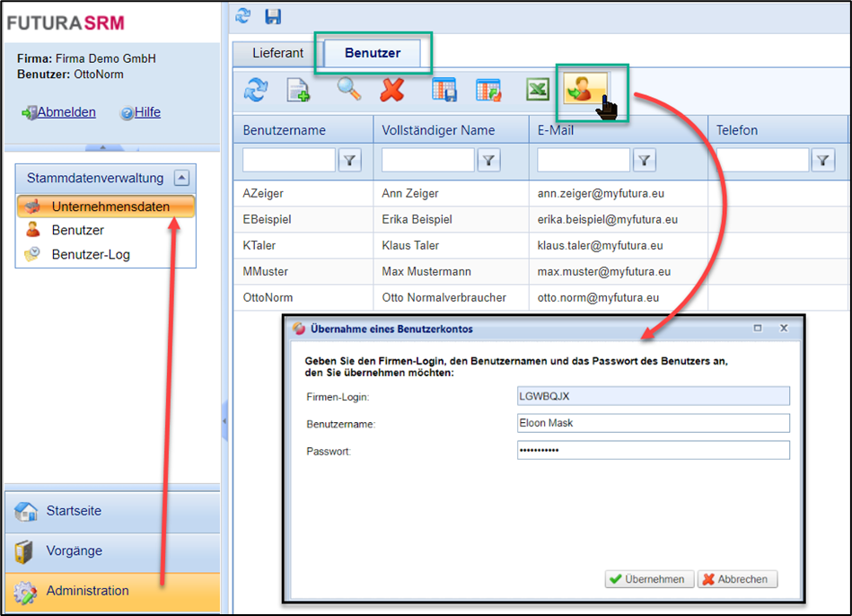Click the Abbrechen button in dialog

tap(737, 579)
